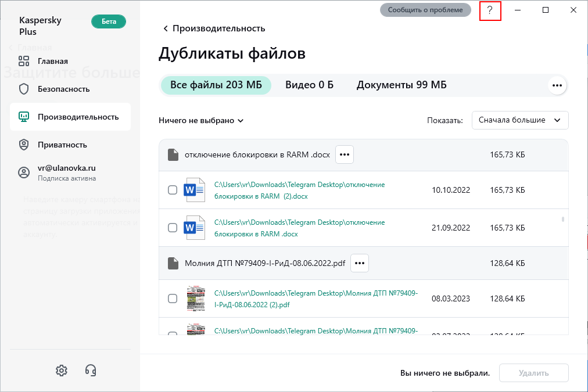Open the Безопасность sidebar section
The image size is (588, 392).
coord(70,89)
